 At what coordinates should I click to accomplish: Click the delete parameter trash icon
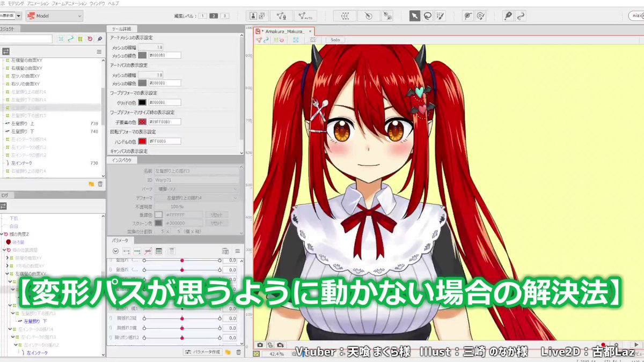[238, 352]
